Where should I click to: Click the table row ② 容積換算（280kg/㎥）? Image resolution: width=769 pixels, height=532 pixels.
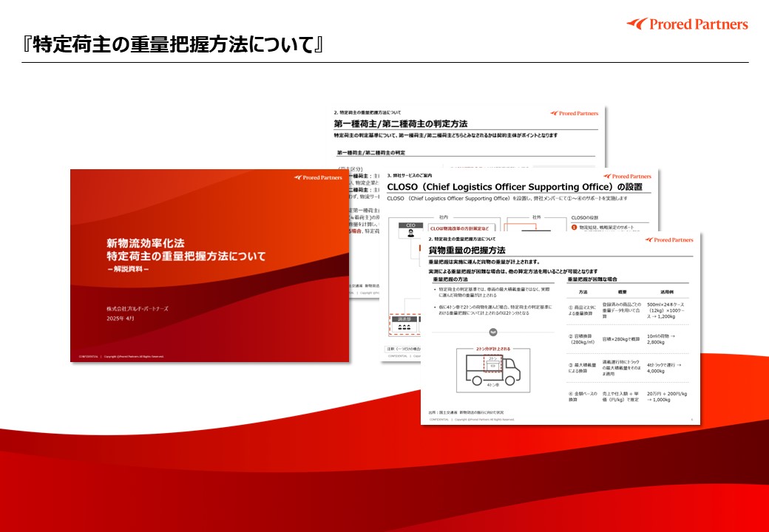(x=628, y=339)
